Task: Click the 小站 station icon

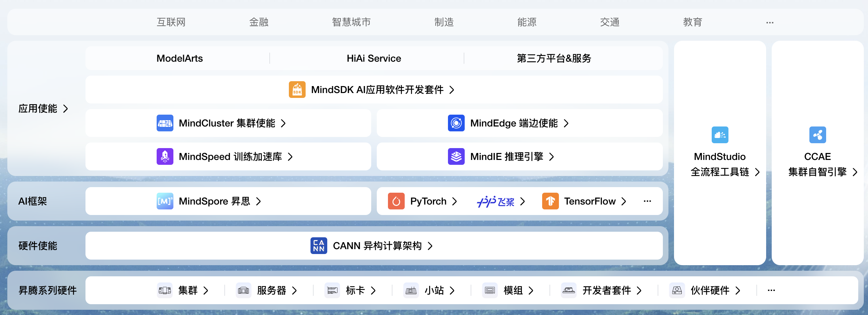Action: (x=411, y=290)
